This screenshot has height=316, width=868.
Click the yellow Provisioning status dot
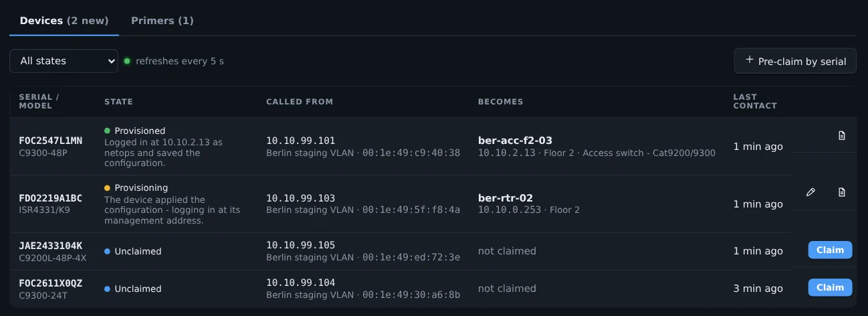(108, 187)
